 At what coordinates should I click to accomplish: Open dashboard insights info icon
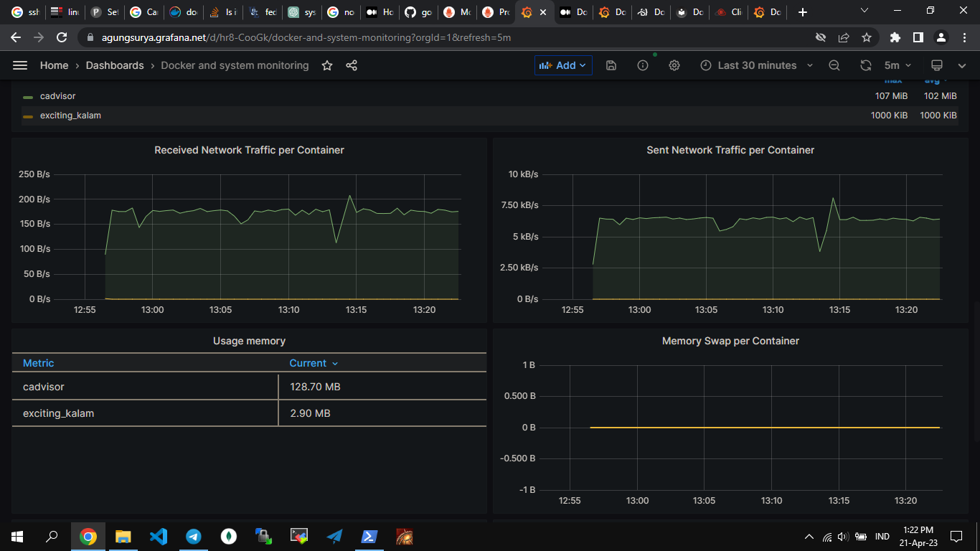pyautogui.click(x=643, y=65)
